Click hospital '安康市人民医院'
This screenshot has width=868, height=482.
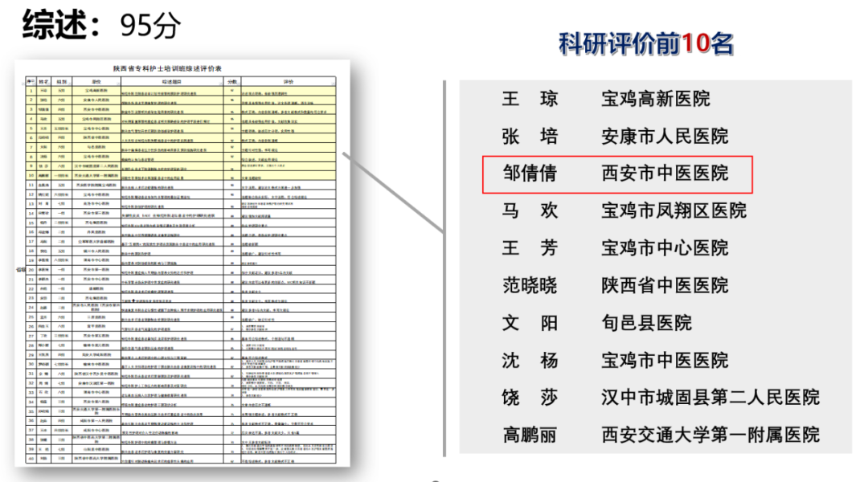point(665,136)
